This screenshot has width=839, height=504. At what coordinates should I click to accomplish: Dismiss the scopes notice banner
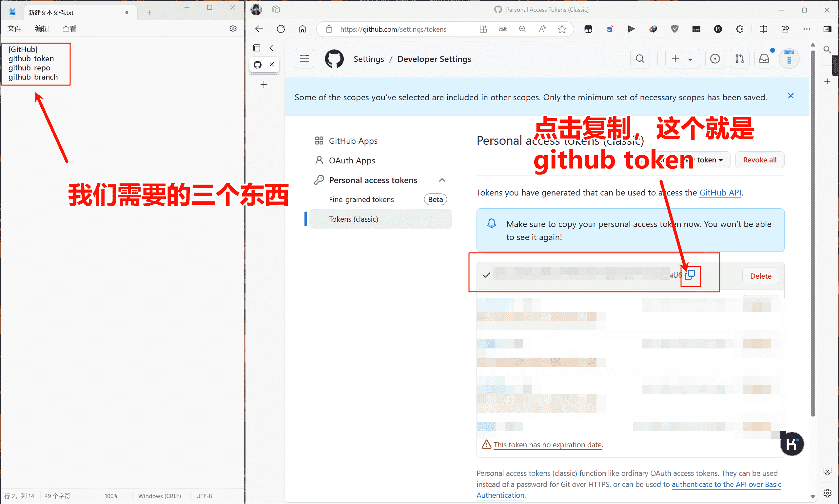coord(791,96)
